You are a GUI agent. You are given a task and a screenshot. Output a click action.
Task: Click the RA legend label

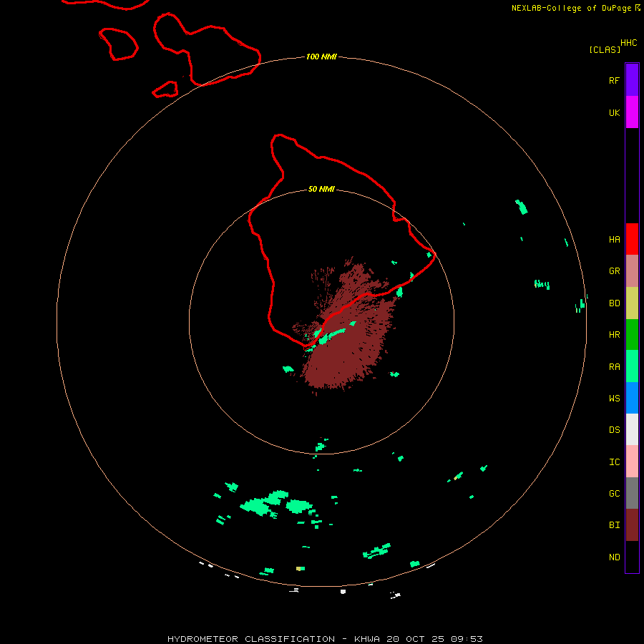(614, 367)
